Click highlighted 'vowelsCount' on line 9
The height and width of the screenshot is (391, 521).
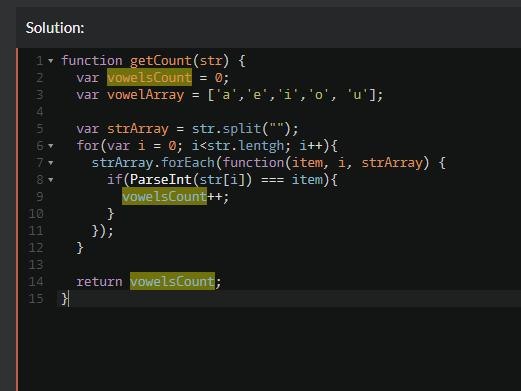coord(164,196)
